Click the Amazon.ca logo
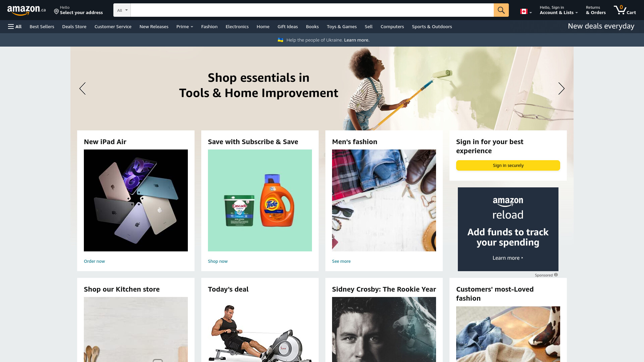 click(26, 10)
